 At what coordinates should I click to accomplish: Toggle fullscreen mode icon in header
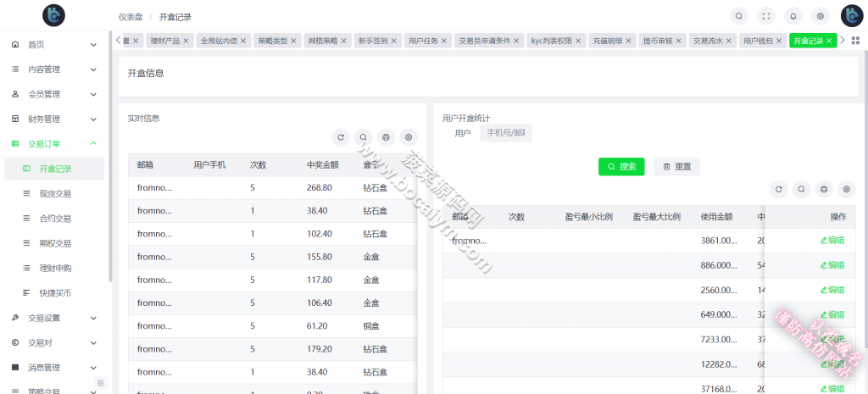tap(766, 17)
